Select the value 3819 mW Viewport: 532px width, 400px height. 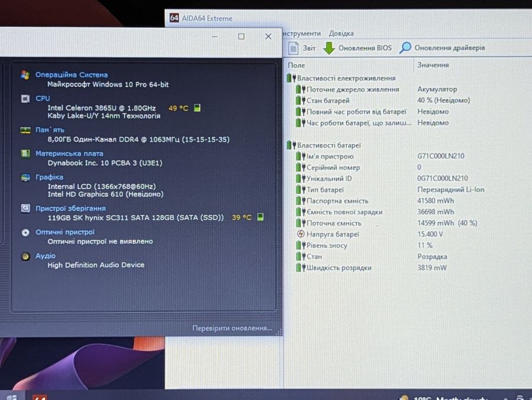point(432,268)
